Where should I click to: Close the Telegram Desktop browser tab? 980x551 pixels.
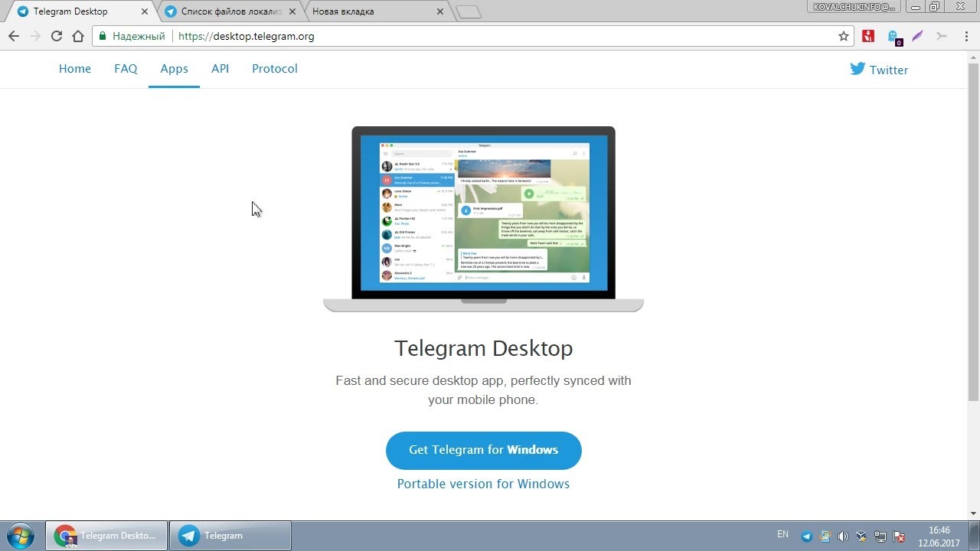coord(145,11)
